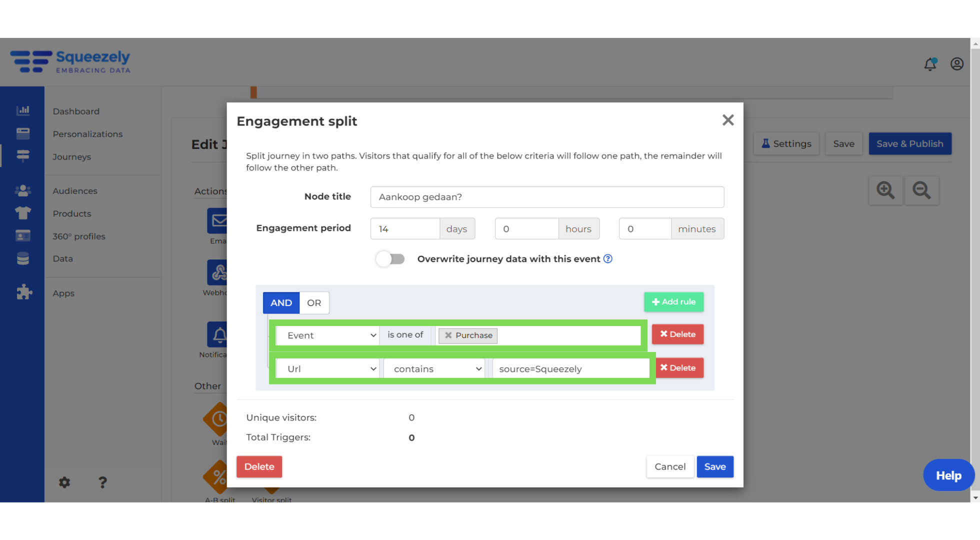Viewport: 980px width, 540px height.
Task: Select the AND rule condition
Action: pos(281,302)
